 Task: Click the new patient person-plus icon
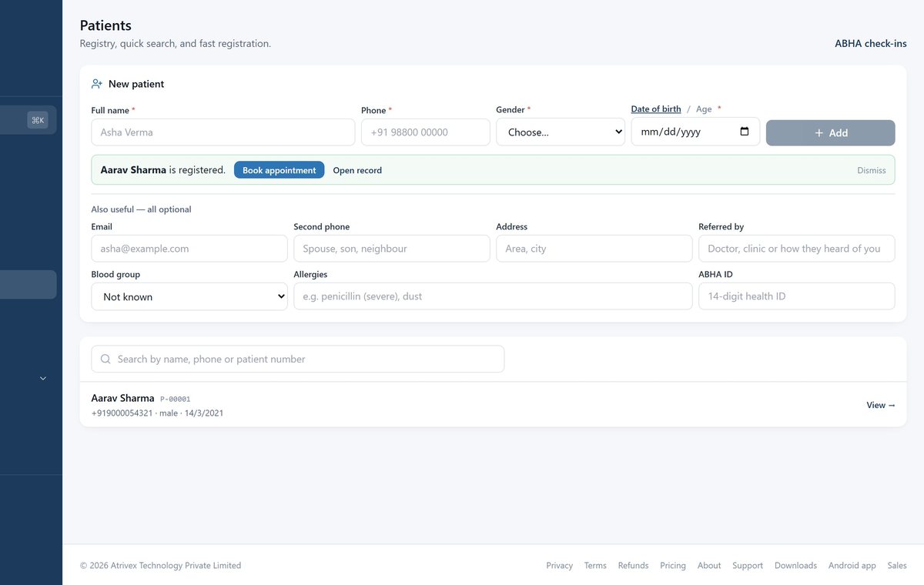coord(97,84)
